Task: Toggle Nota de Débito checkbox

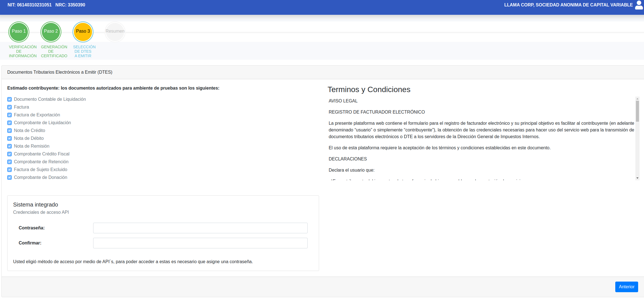Action: pyautogui.click(x=9, y=138)
